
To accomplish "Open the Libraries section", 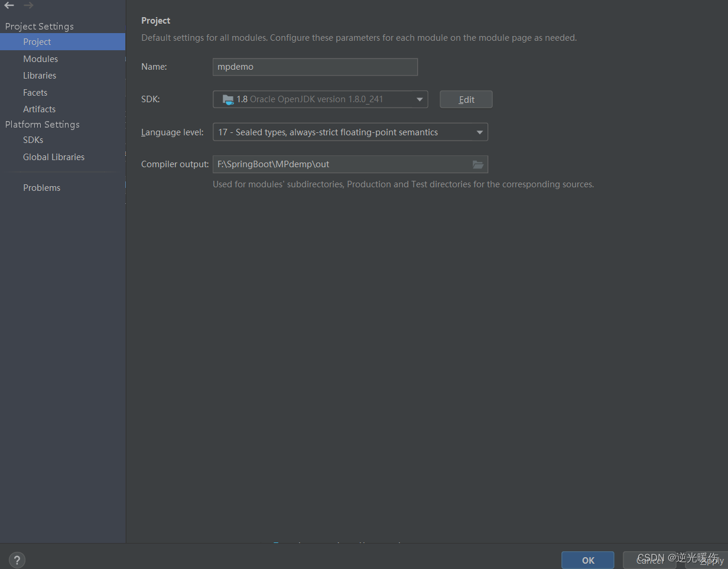I will pyautogui.click(x=39, y=75).
